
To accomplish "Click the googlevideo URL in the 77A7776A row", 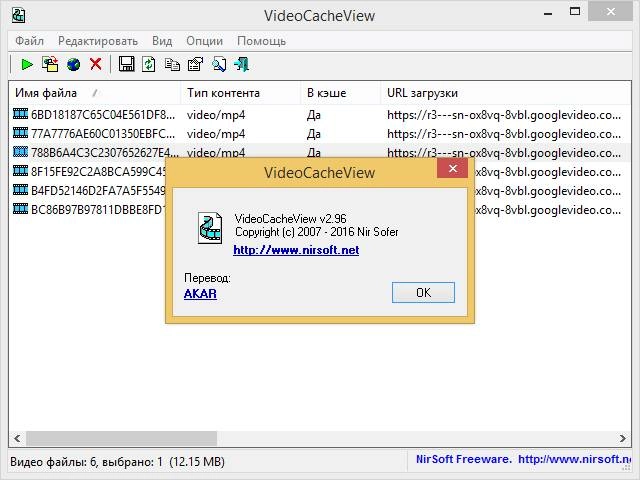I will (x=504, y=134).
